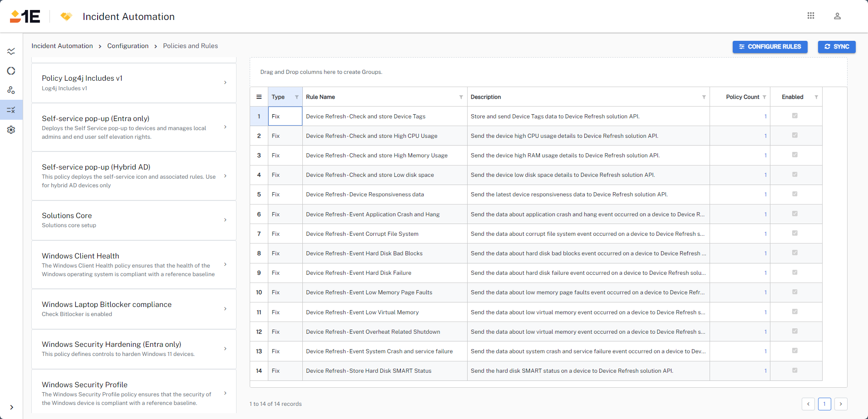Go to Incident Automation breadcrumb
868x419 pixels.
[62, 46]
